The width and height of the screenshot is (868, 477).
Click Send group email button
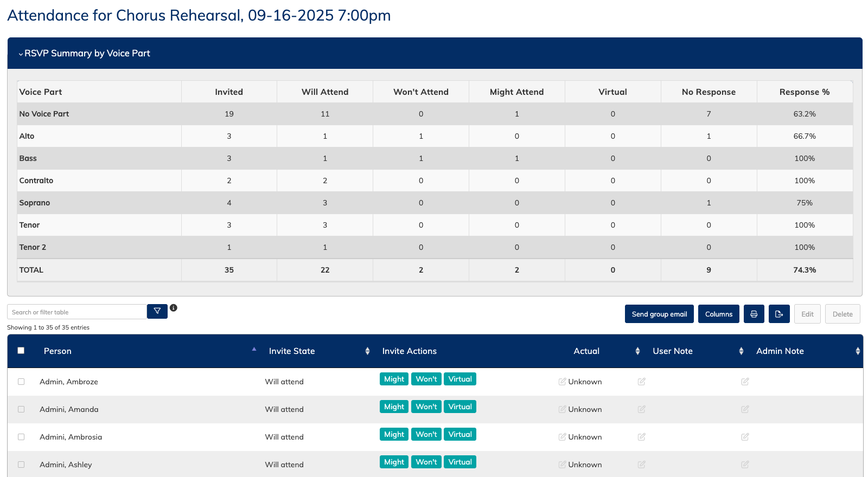tap(659, 314)
